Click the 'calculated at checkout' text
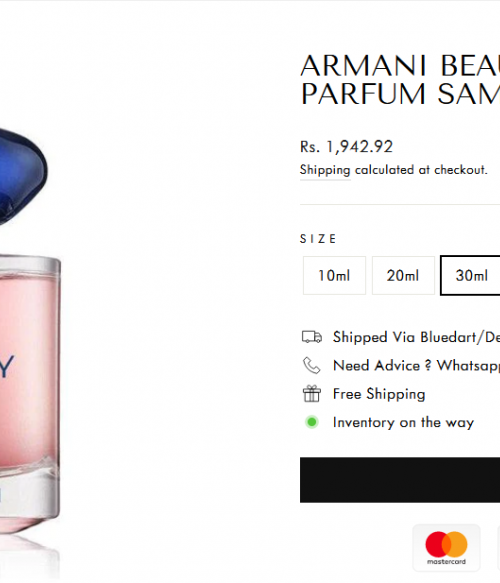This screenshot has width=500, height=583. (x=421, y=170)
